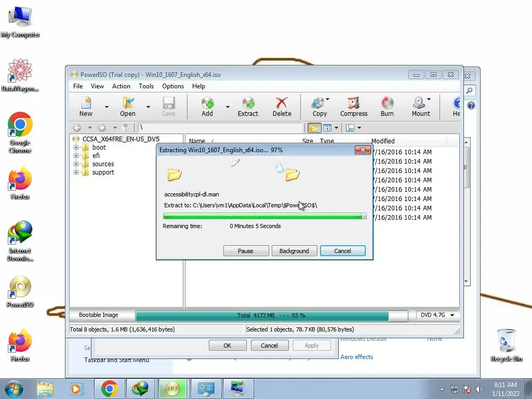The height and width of the screenshot is (399, 532).
Task: Open the Help menu
Action: point(198,86)
